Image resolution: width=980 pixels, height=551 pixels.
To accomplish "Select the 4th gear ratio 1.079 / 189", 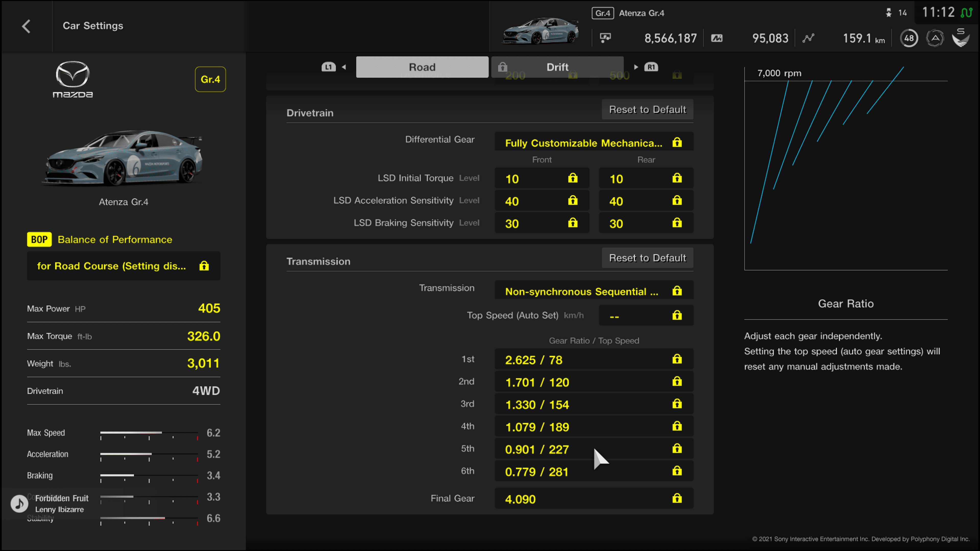I will [x=594, y=427].
